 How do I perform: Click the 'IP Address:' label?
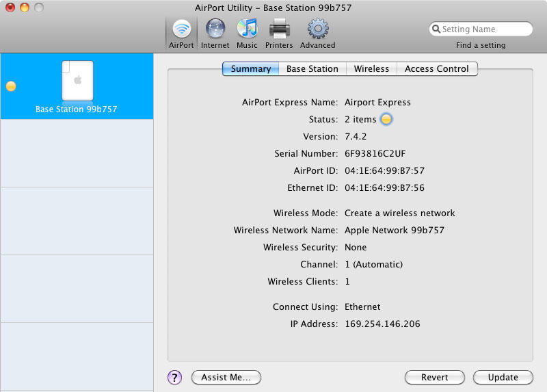click(314, 324)
